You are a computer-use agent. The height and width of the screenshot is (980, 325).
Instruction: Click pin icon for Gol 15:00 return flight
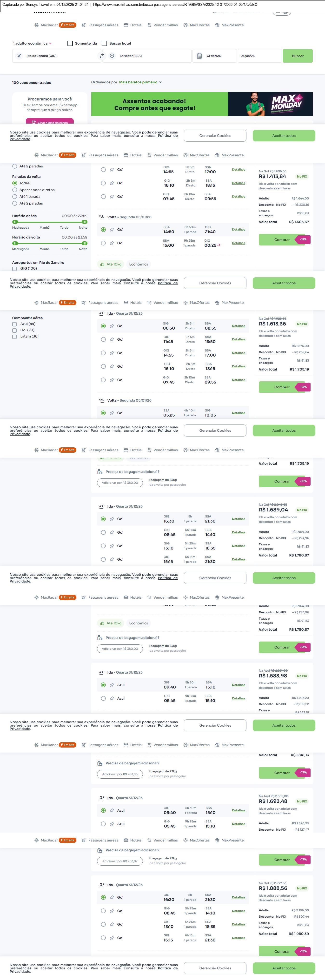tap(112, 243)
